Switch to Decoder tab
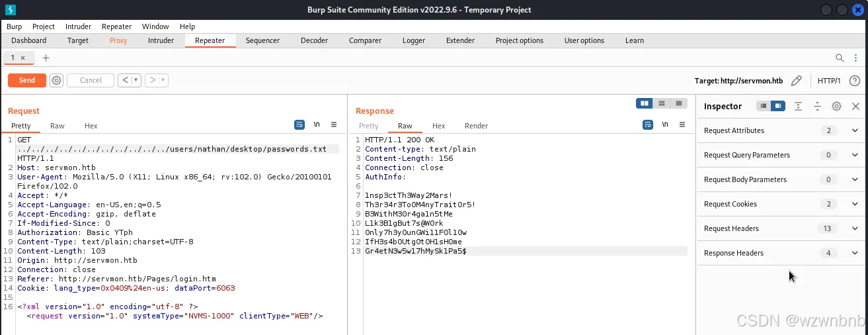 pos(314,40)
